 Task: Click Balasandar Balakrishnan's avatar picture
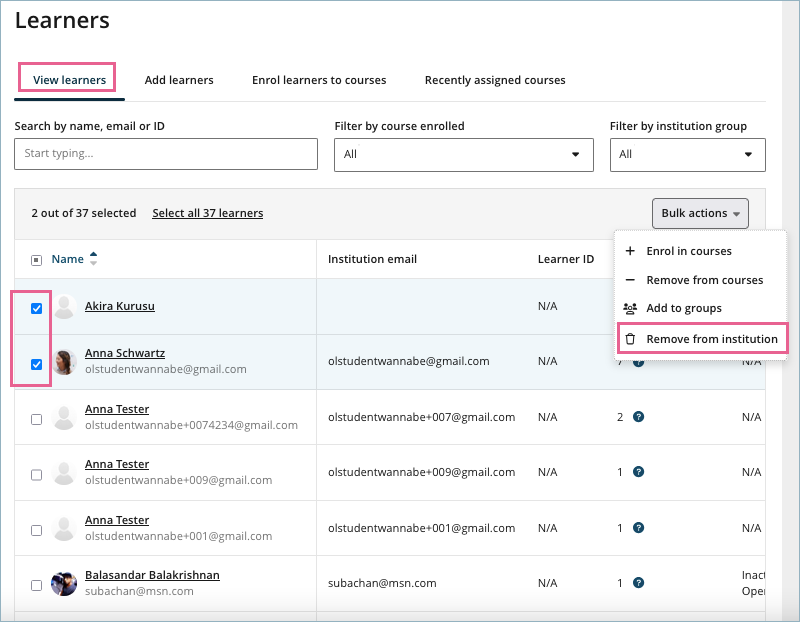tap(65, 584)
